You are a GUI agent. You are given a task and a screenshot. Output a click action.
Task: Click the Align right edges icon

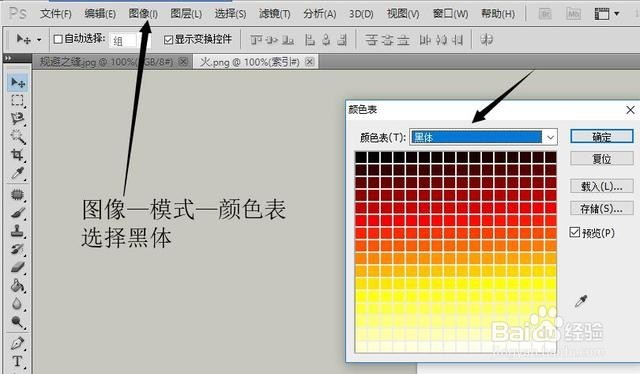point(342,40)
